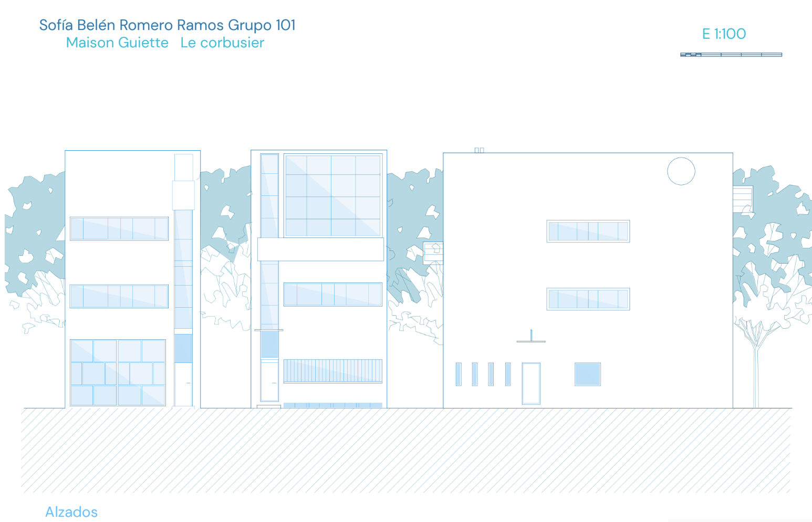Screen dimensions: 812x522
Task: Click the "Alzados" caption
Action: (x=71, y=512)
